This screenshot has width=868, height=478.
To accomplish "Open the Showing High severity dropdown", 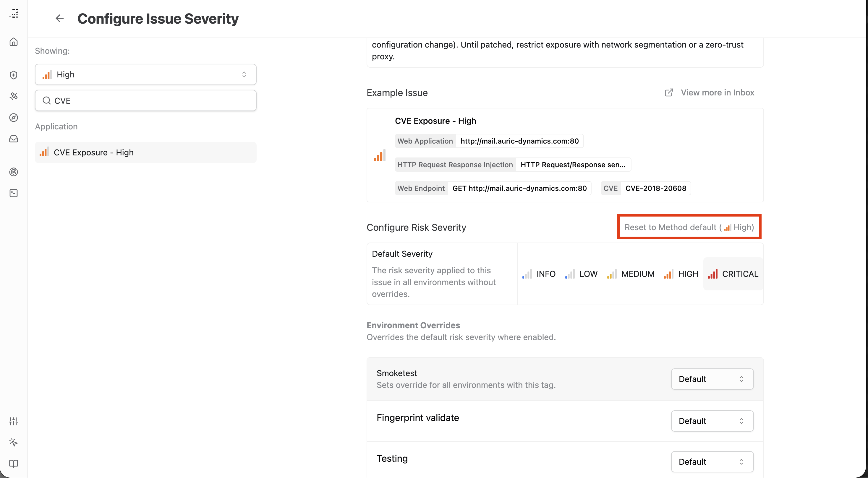I will point(145,74).
